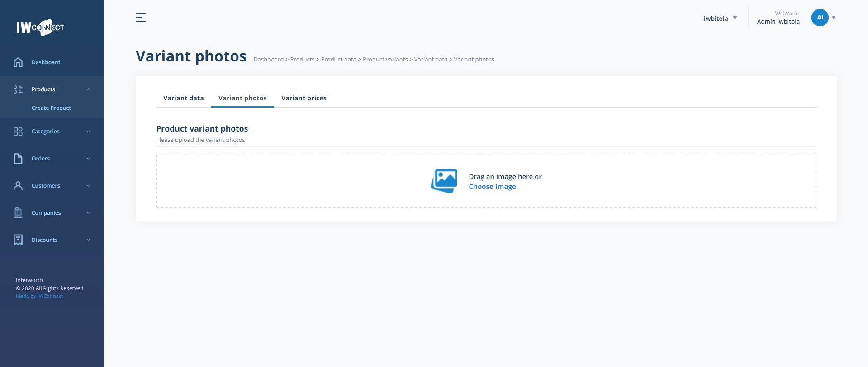Click the hamburger menu icon
Image resolution: width=868 pixels, height=367 pixels.
[x=141, y=18]
